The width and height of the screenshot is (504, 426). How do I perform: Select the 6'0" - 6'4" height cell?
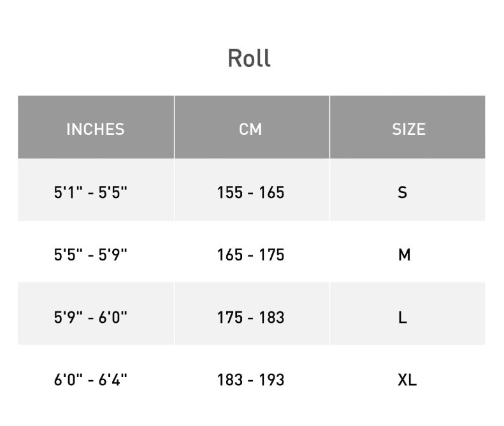point(90,380)
